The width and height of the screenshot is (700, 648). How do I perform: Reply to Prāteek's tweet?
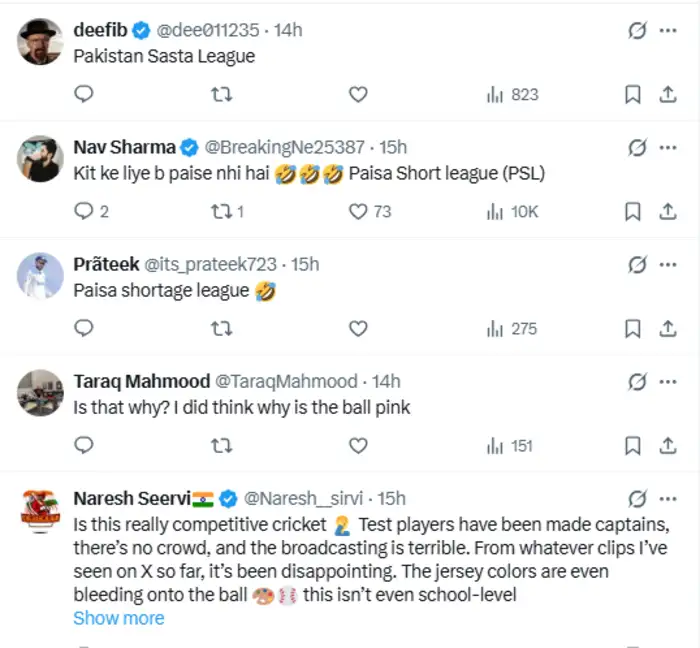[x=85, y=328]
